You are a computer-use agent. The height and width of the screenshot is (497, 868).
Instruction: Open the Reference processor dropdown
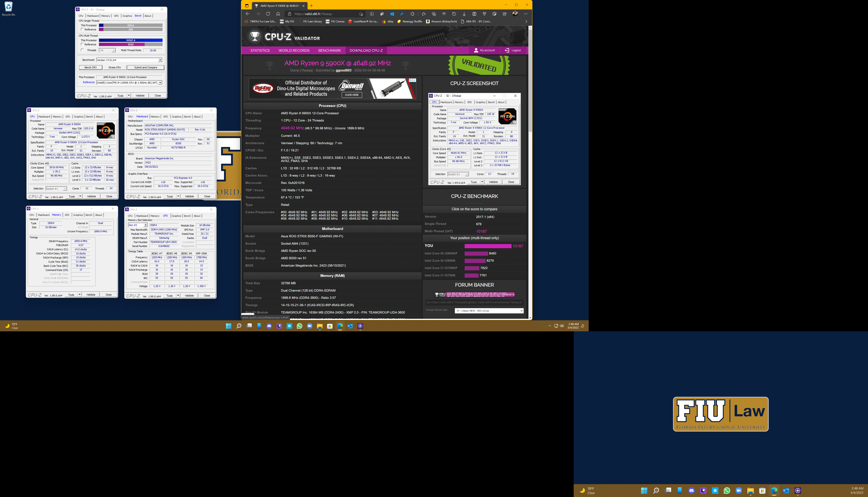160,83
